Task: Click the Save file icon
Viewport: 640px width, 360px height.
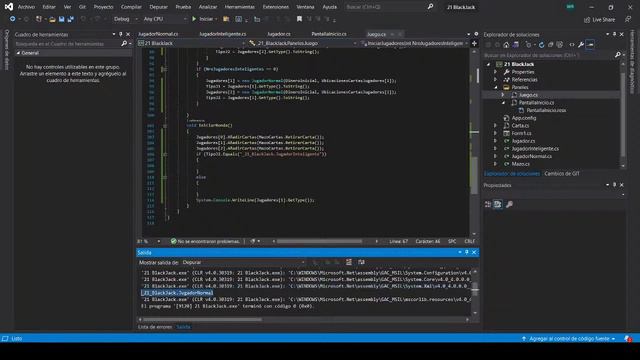Action: [x=61, y=19]
